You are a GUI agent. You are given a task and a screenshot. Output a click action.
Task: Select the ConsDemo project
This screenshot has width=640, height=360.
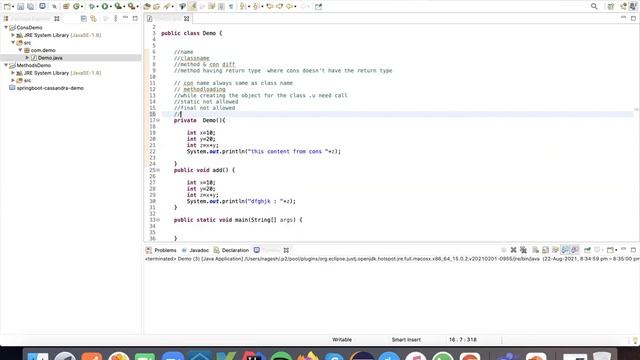(29, 27)
